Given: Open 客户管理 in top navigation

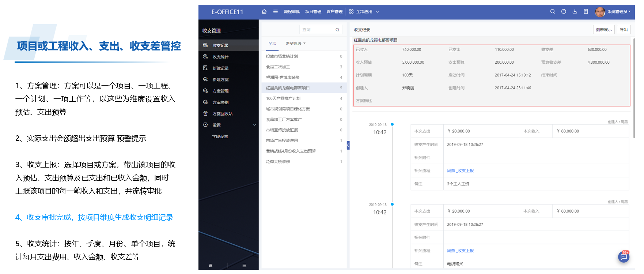Looking at the screenshot, I should coord(334,12).
